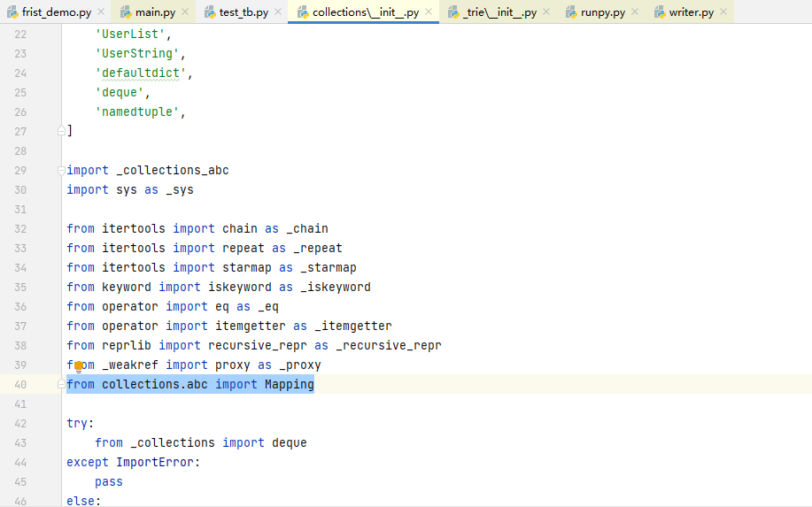Switch to the test_tb.py tab
Viewport: 812px width, 507px height.
point(244,12)
